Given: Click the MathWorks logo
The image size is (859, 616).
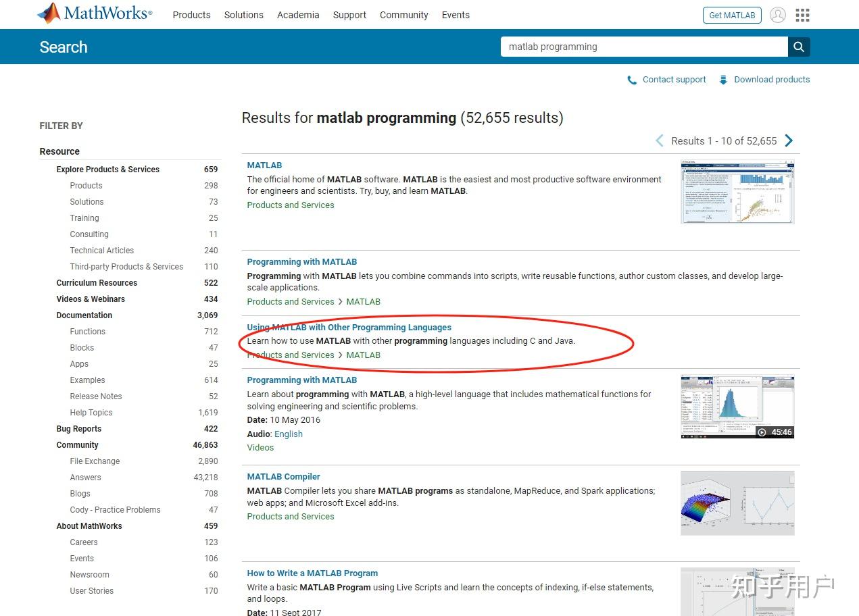Looking at the screenshot, I should coord(95,14).
